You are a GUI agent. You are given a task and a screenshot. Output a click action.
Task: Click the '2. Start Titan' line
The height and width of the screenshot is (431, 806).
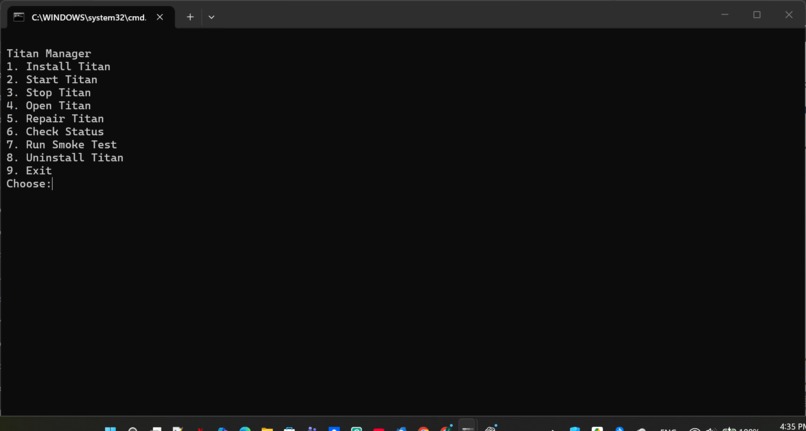(52, 80)
